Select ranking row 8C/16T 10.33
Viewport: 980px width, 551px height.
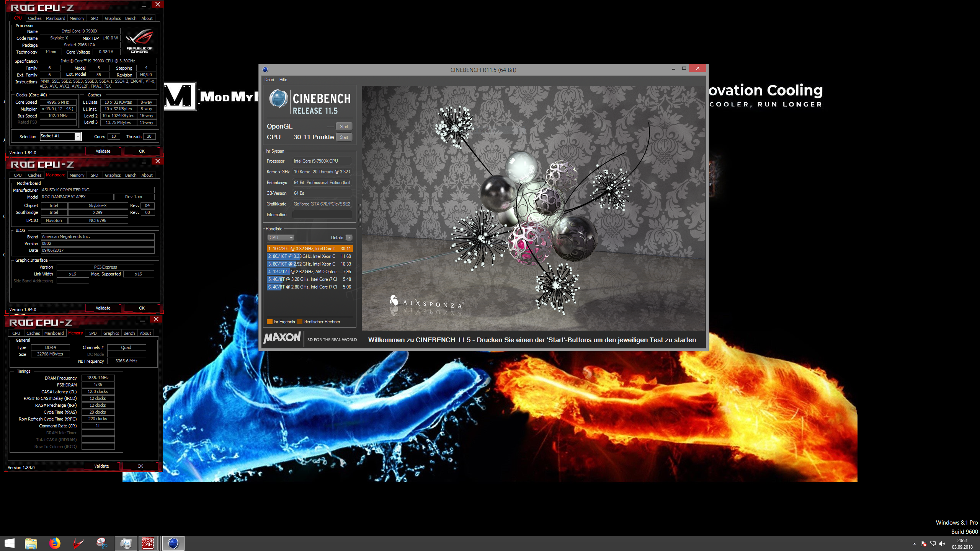point(309,264)
